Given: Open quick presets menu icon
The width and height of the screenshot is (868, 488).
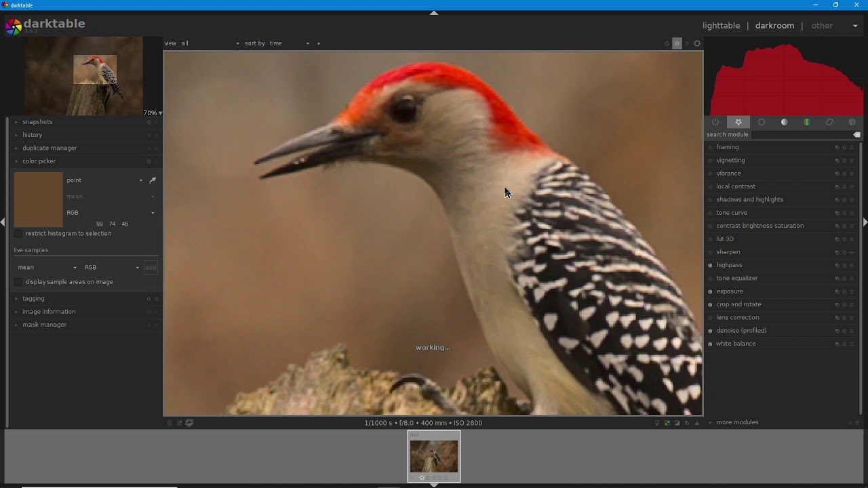Looking at the screenshot, I should (170, 423).
